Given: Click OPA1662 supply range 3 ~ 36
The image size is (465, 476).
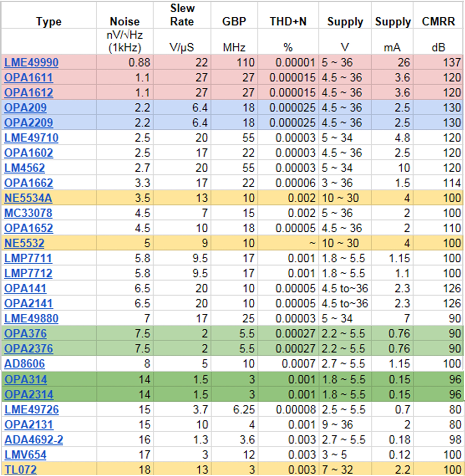Looking at the screenshot, I should click(x=337, y=183).
